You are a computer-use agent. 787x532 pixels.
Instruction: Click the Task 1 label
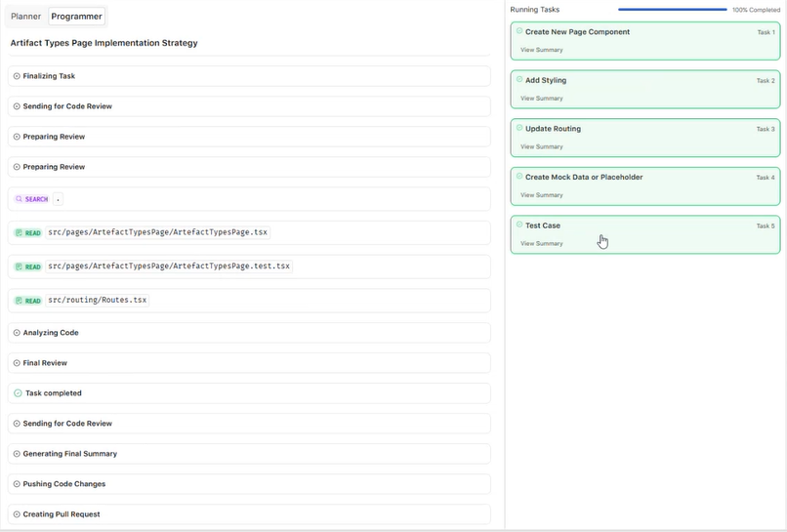tap(766, 32)
